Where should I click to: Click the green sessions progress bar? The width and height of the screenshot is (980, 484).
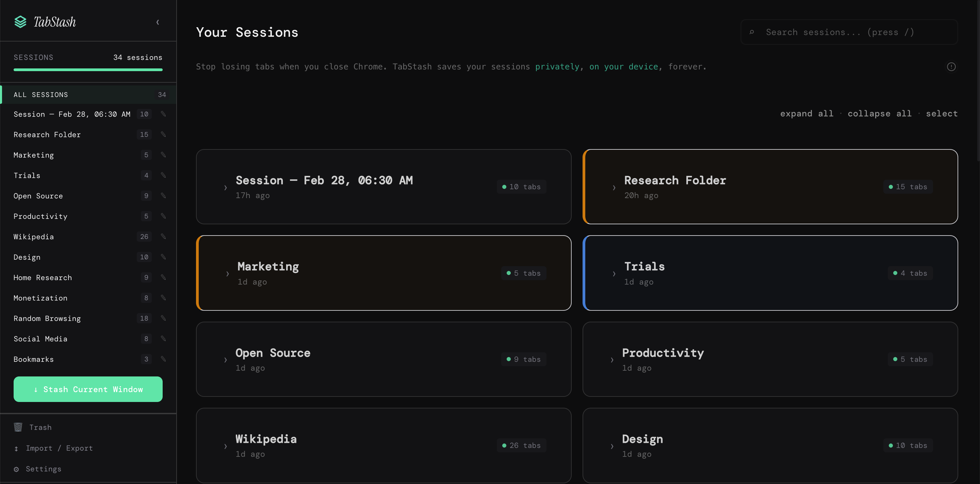pyautogui.click(x=88, y=70)
